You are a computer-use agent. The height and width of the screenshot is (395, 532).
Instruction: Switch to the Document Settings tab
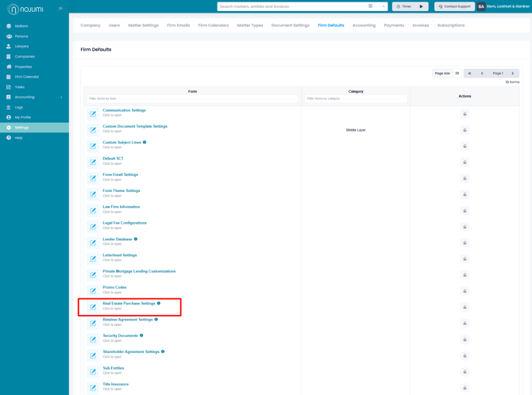[290, 25]
